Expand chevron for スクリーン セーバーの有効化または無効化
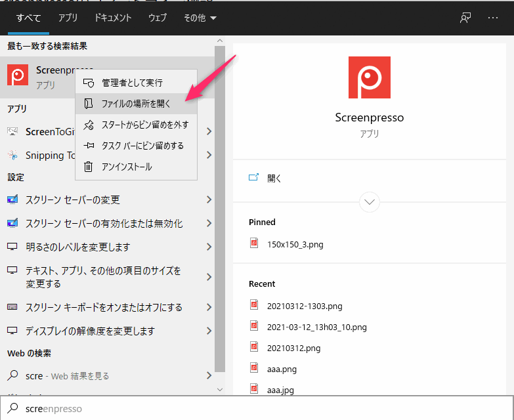Image resolution: width=514 pixels, height=420 pixels. (209, 223)
